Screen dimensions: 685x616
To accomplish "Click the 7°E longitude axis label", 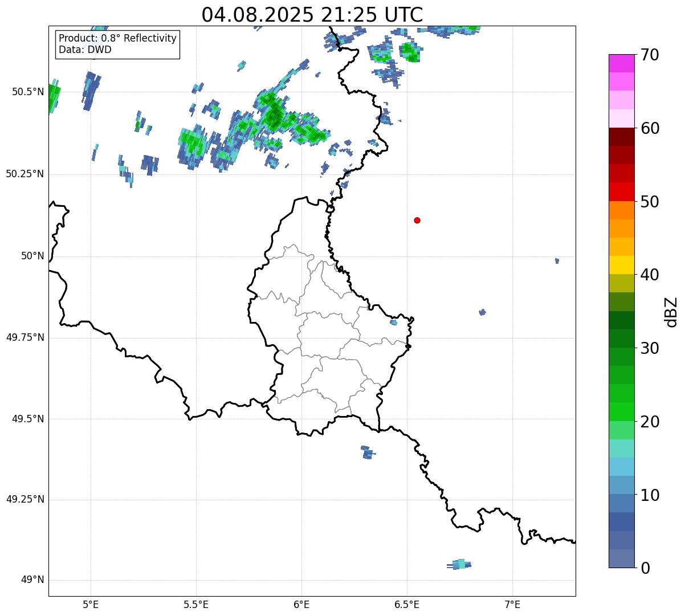I will [512, 604].
